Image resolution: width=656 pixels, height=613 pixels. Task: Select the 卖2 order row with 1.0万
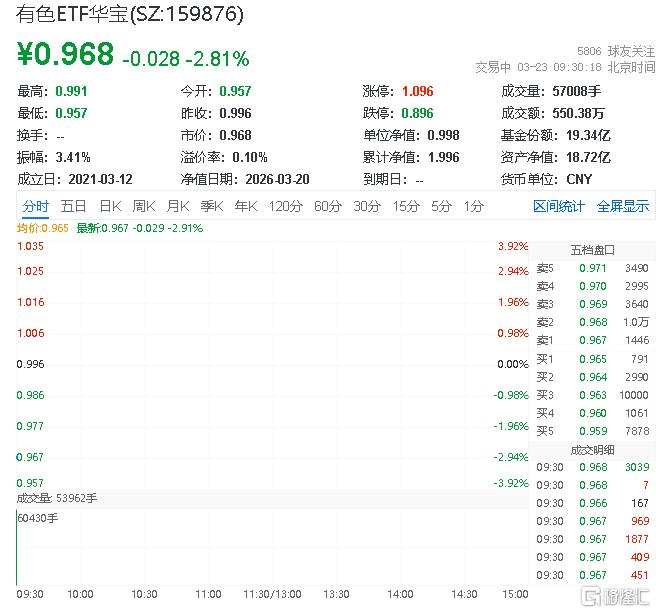click(x=592, y=322)
